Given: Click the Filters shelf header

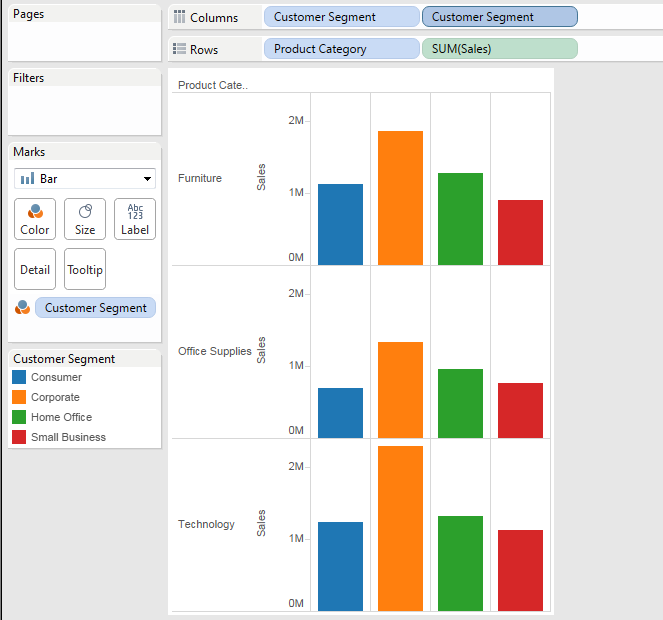Looking at the screenshot, I should [28, 78].
